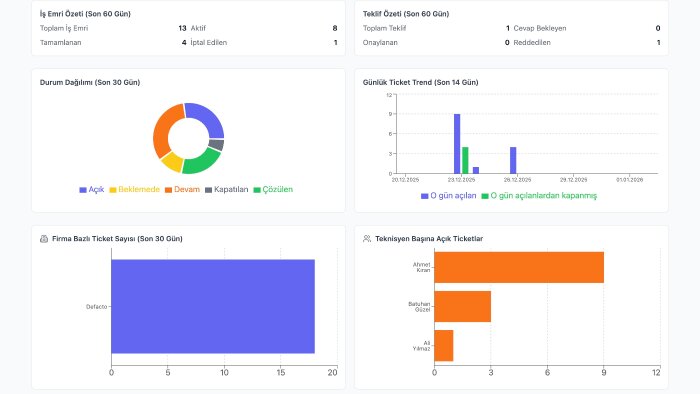Toggle the Çözülen legend entry
700x394 pixels.
(x=273, y=190)
